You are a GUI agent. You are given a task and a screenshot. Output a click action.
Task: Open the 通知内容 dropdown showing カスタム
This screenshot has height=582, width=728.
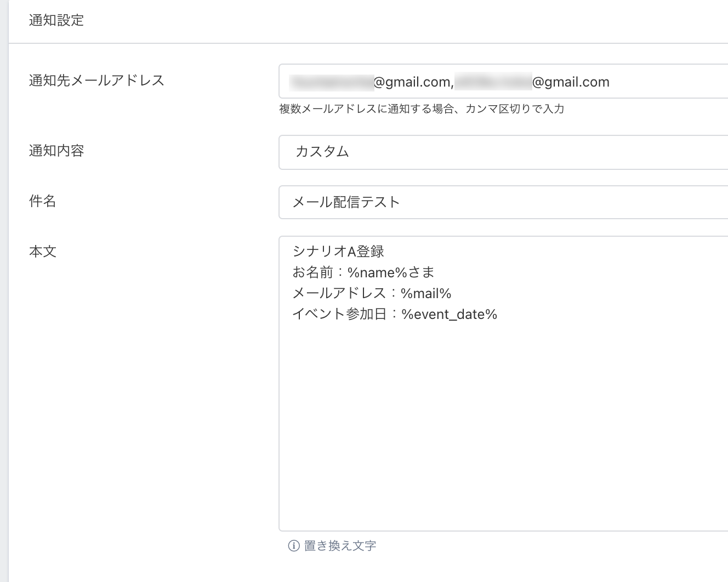tap(503, 152)
